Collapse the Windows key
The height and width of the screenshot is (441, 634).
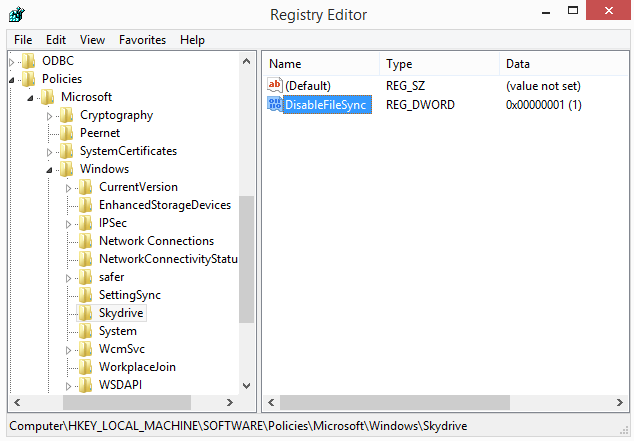tap(49, 170)
